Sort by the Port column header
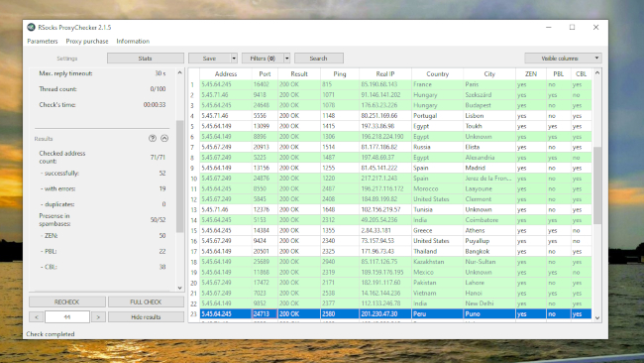 click(x=265, y=74)
